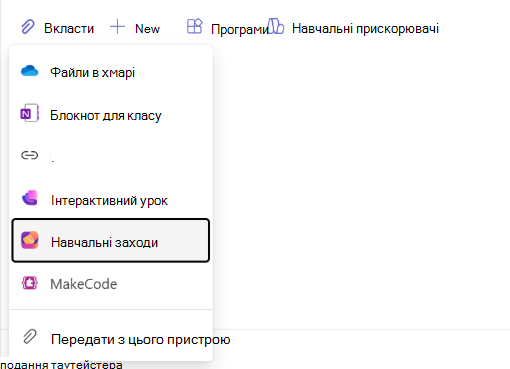Click the paperclip icon for device upload
Screen dimensions: 510x369
point(30,337)
